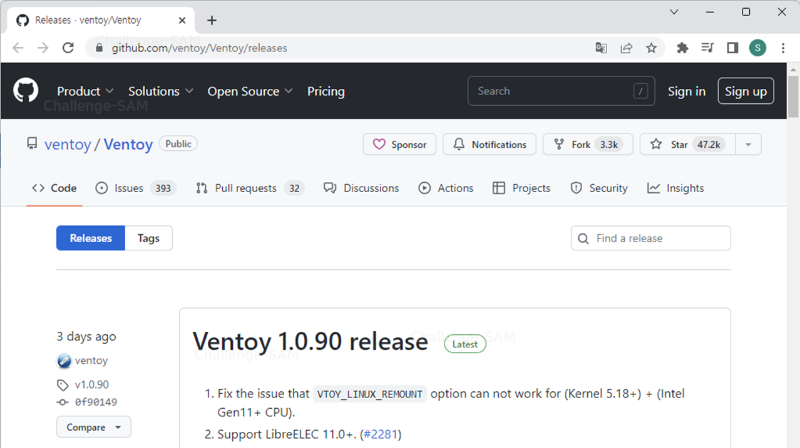Open the translate page icon
800x448 pixels.
601,48
